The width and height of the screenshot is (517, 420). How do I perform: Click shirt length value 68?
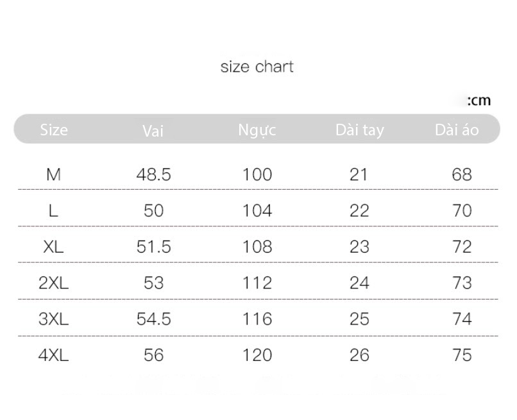click(x=462, y=174)
